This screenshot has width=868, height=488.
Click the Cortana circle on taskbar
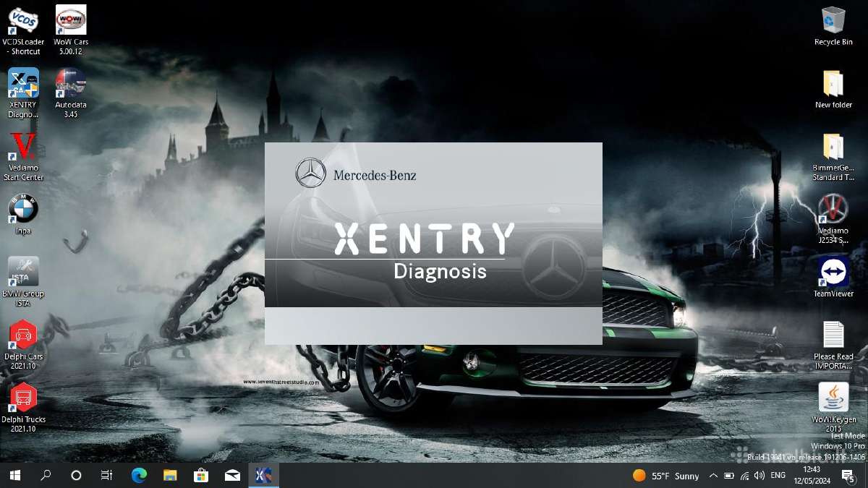point(76,475)
